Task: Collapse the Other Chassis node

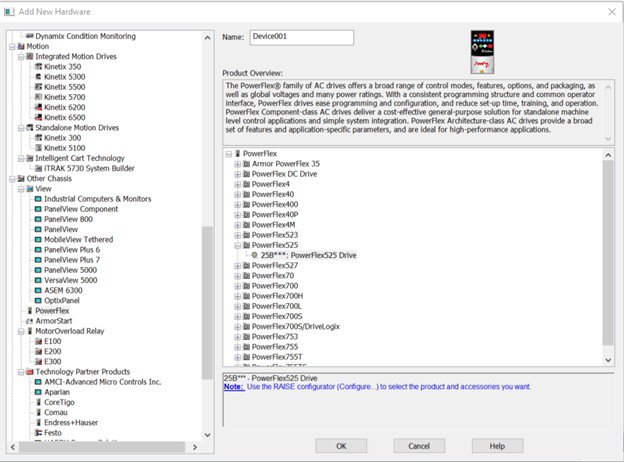Action: pos(12,179)
